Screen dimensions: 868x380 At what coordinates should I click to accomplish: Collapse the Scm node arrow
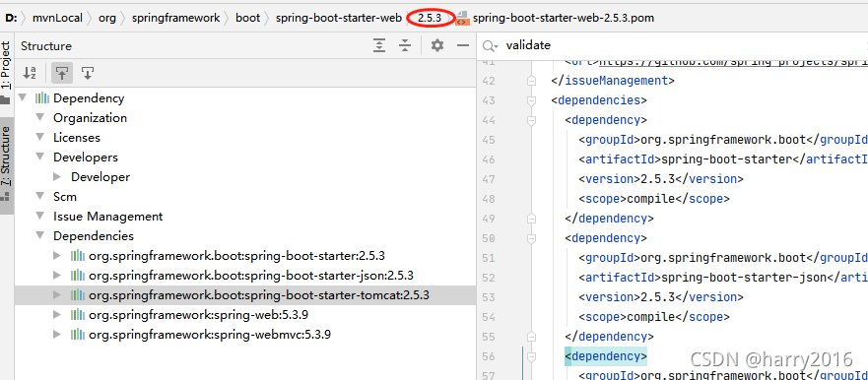coord(39,197)
